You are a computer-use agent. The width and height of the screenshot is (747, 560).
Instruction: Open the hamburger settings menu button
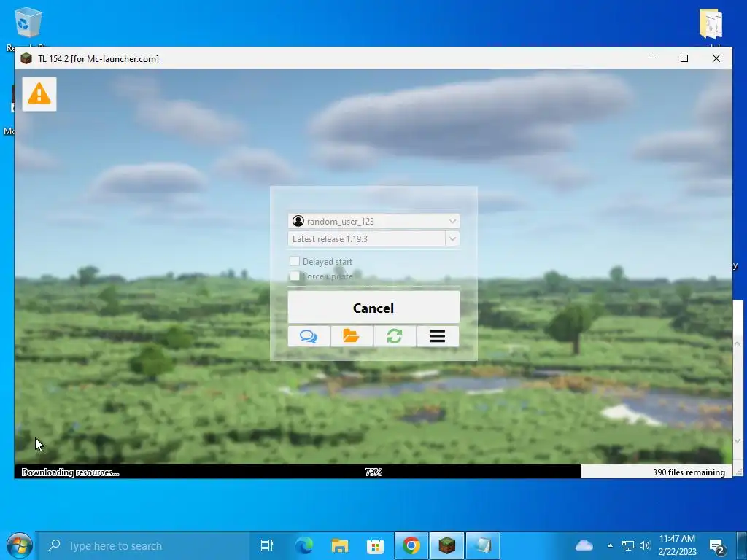(x=438, y=336)
